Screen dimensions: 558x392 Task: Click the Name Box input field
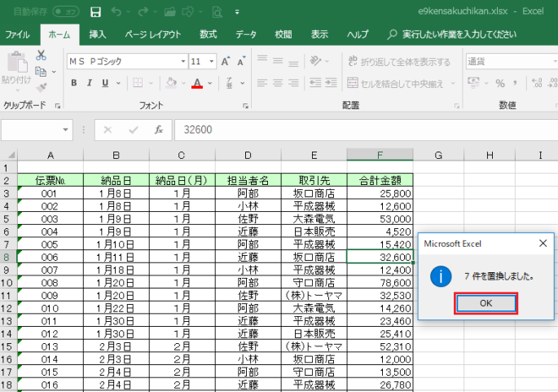(x=36, y=130)
